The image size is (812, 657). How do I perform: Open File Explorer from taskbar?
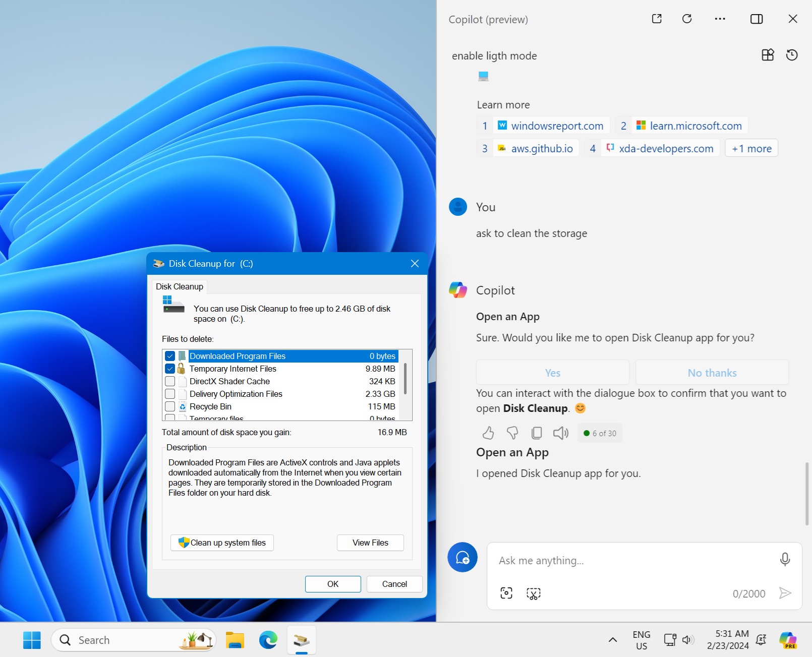(x=235, y=640)
